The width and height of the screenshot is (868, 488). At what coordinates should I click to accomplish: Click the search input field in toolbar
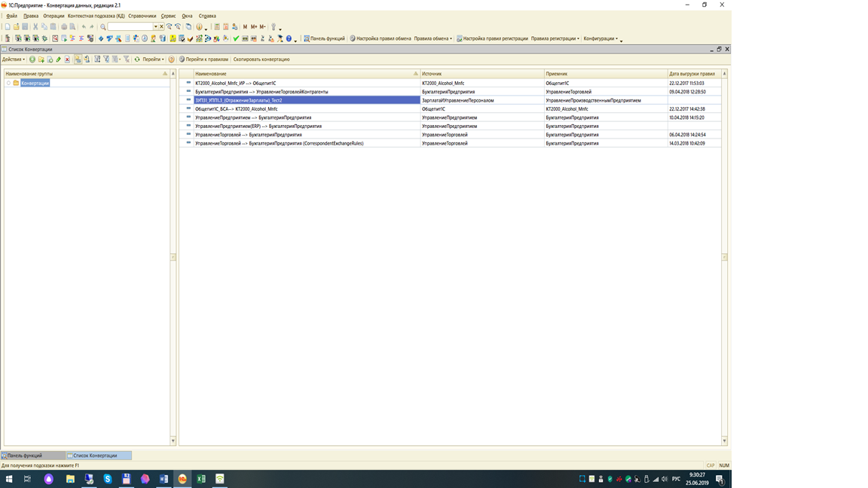click(130, 26)
